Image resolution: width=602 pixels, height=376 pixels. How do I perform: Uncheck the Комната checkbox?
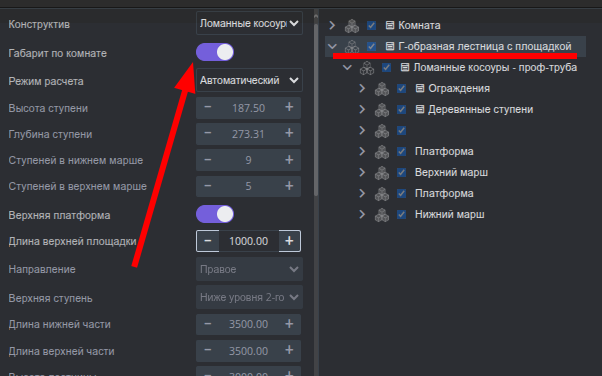coord(371,25)
